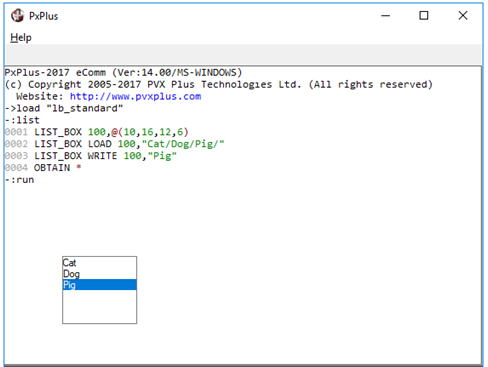Open the pvxplus.com website link
Screen dimensions: 488x367
pos(135,96)
